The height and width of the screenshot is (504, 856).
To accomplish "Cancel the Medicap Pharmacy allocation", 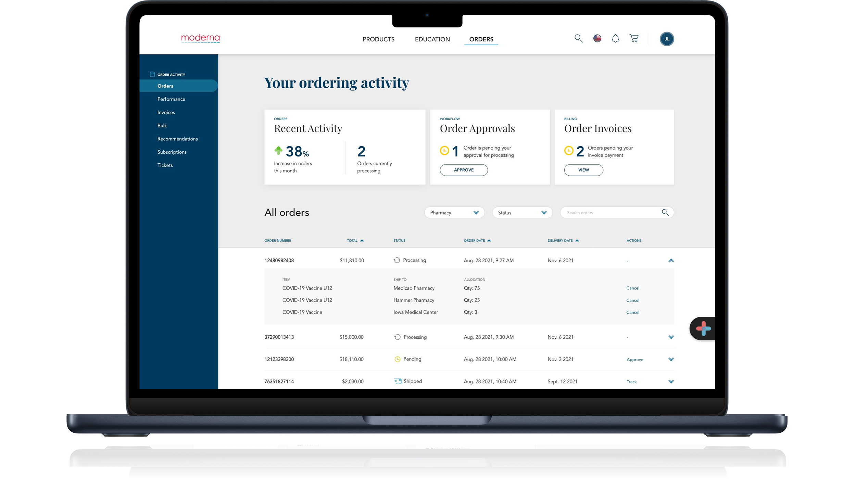I will (x=632, y=288).
